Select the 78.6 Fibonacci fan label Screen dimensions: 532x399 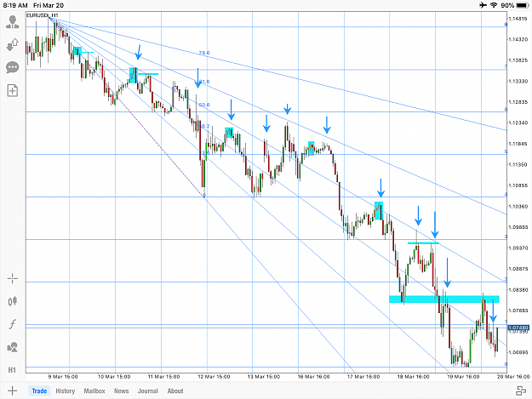click(x=204, y=53)
